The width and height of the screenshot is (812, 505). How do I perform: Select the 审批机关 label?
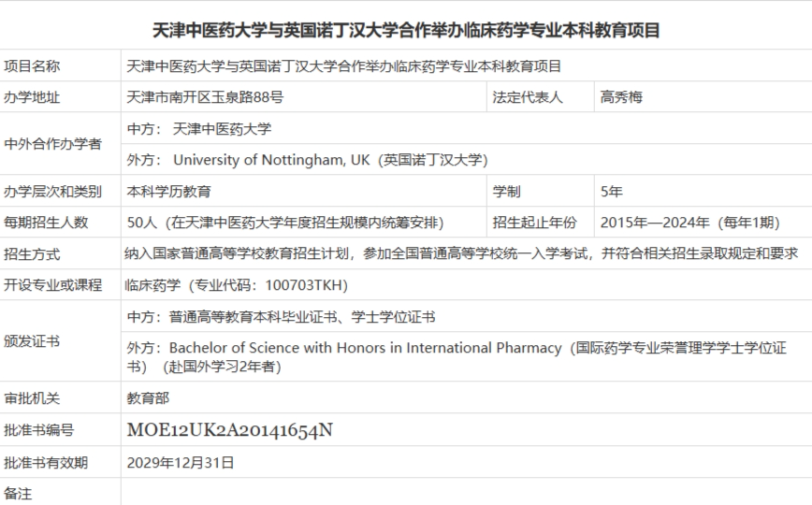[32, 397]
